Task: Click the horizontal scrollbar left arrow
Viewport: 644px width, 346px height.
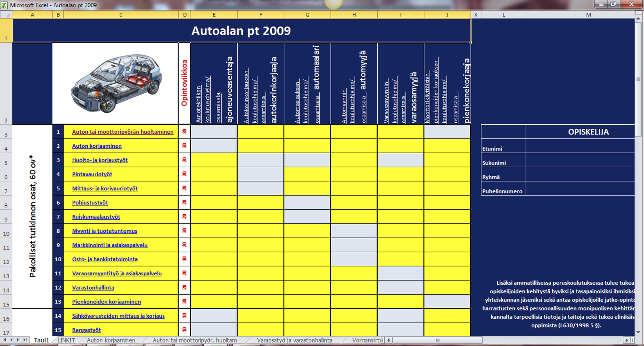Action: coord(389,340)
